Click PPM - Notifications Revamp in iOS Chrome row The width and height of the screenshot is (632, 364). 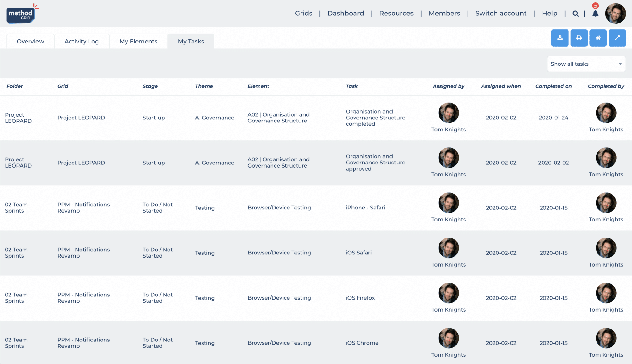[x=84, y=343]
